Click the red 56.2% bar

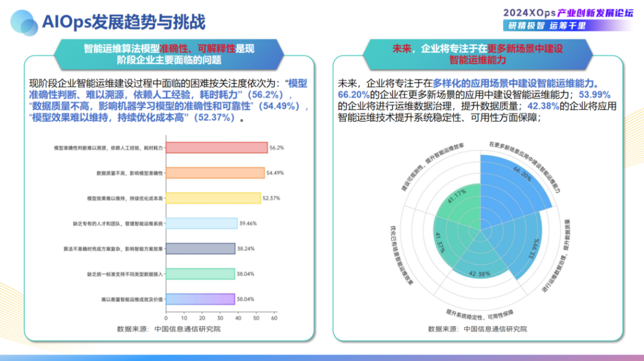pyautogui.click(x=217, y=148)
